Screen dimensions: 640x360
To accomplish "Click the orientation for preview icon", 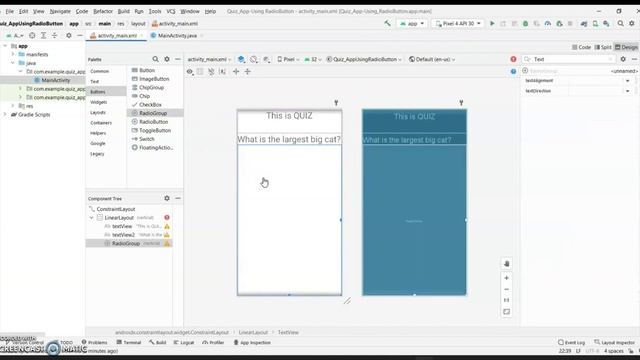I will pos(254,59).
